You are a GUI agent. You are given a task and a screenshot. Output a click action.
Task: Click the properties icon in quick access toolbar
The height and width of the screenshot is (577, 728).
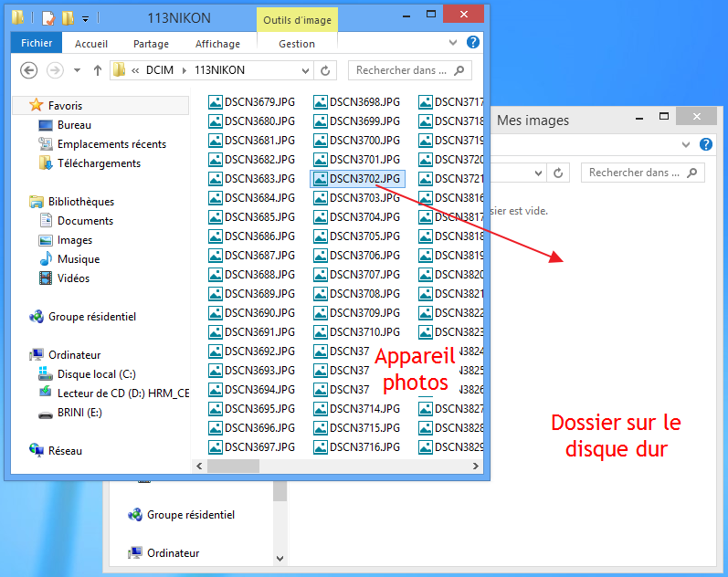[48, 18]
